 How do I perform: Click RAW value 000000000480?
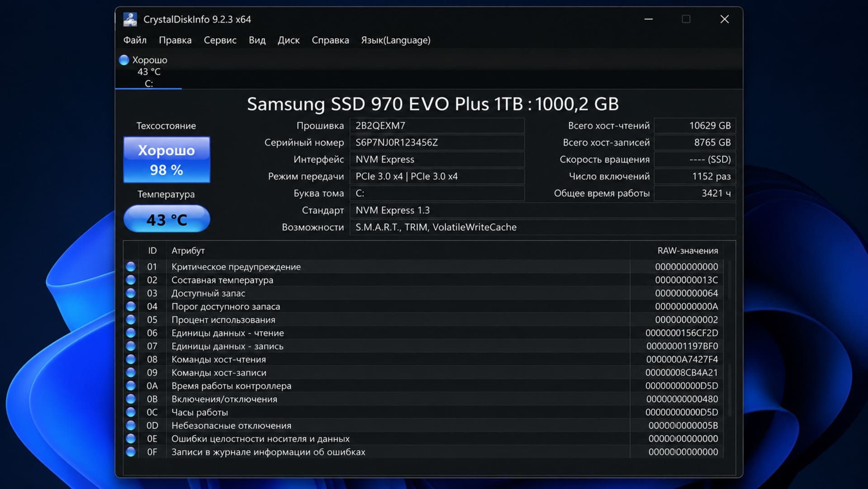(682, 399)
